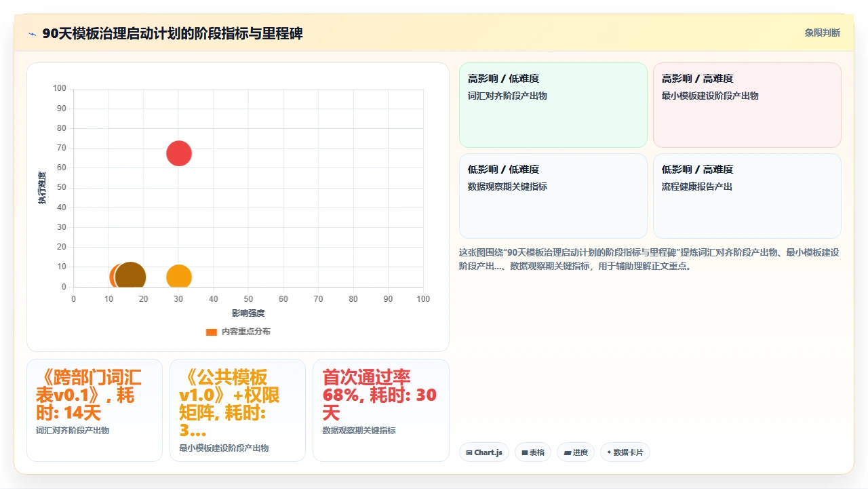Click the brown bubble in scatter chart

130,277
